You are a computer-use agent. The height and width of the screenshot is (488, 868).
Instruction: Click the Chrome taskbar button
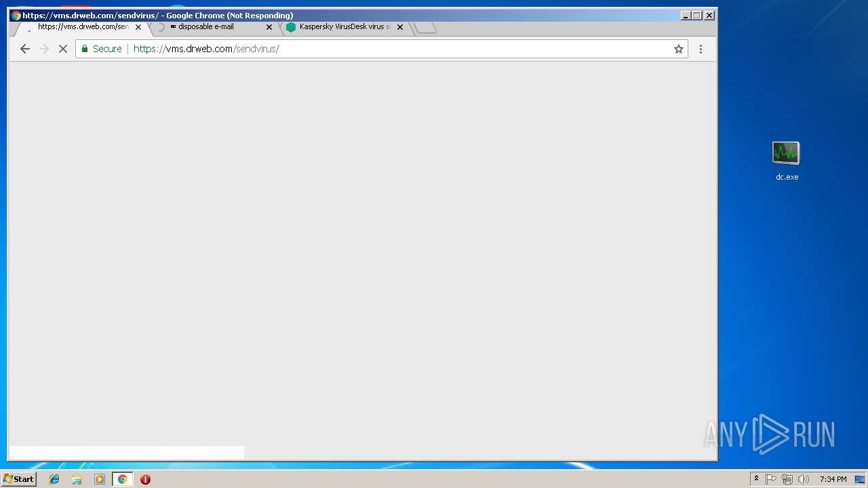[x=123, y=479]
